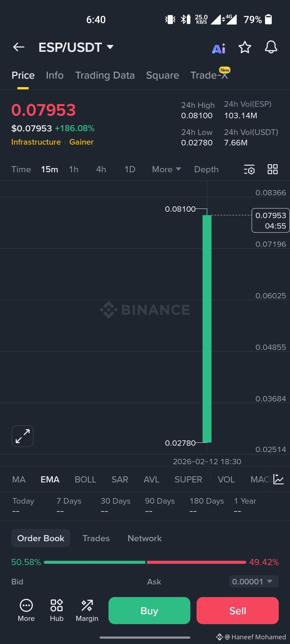290x644 pixels.
Task: Select the 4h chart interval
Action: [101, 169]
